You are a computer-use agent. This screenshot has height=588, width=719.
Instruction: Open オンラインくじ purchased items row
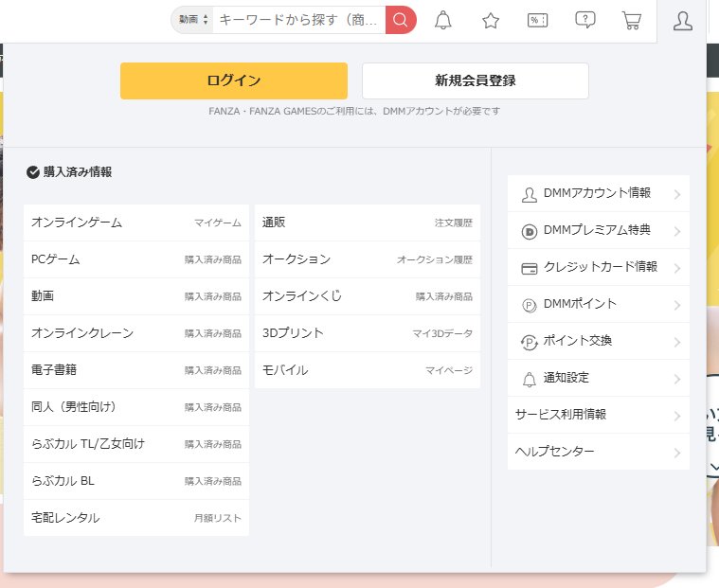pos(368,296)
